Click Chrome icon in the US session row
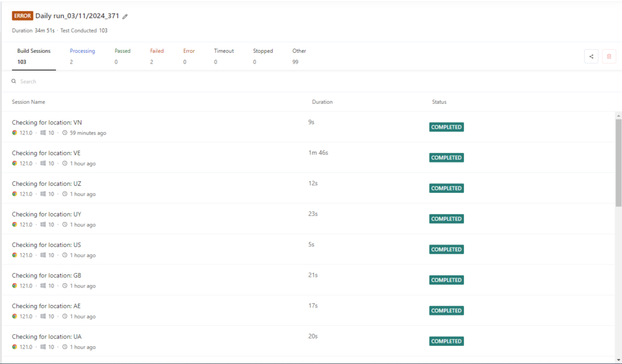The image size is (622, 364). click(15, 255)
